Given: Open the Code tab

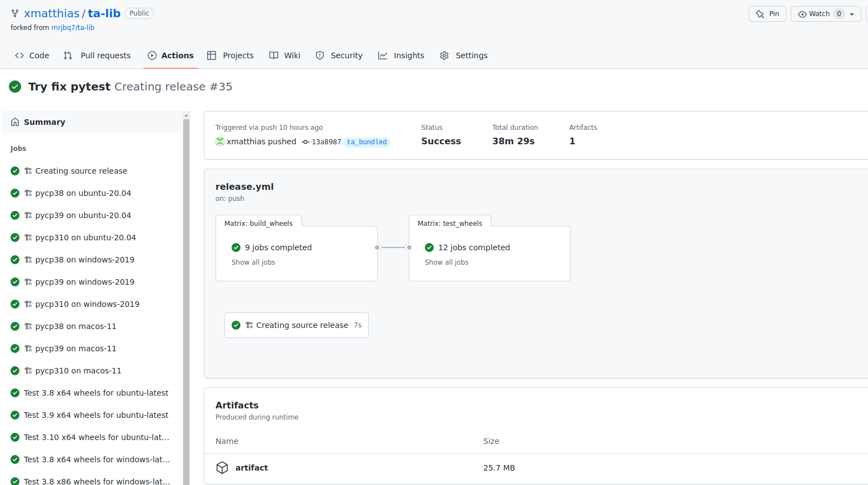Looking at the screenshot, I should point(32,55).
